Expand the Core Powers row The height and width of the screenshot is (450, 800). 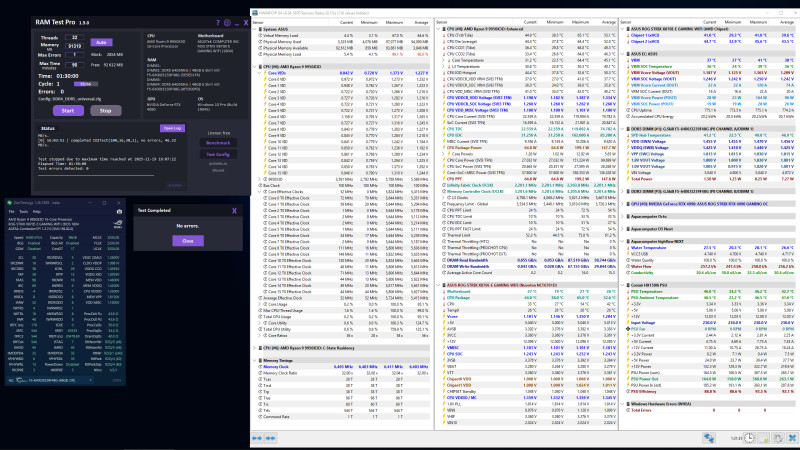443,154
